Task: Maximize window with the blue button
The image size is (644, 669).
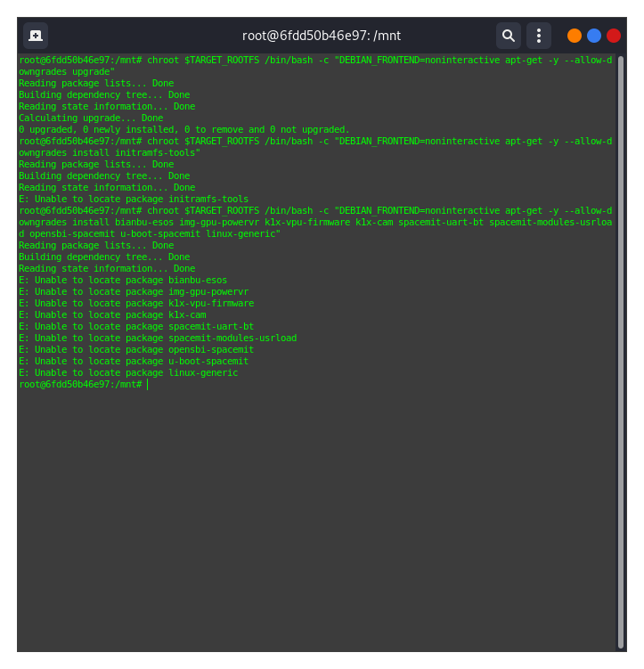Action: pyautogui.click(x=594, y=36)
